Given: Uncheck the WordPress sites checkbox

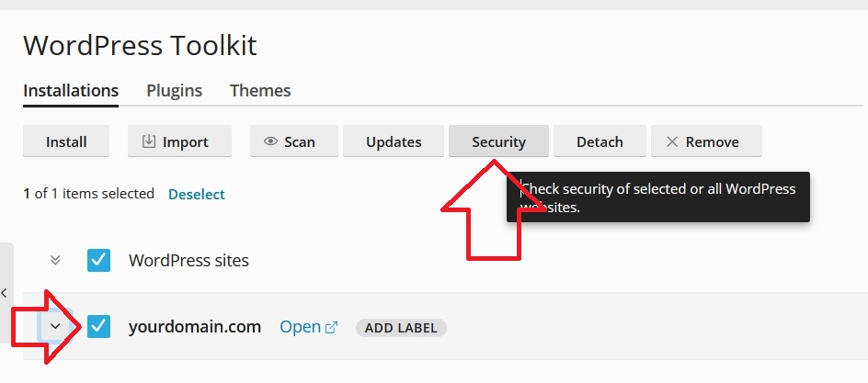Looking at the screenshot, I should [x=99, y=260].
